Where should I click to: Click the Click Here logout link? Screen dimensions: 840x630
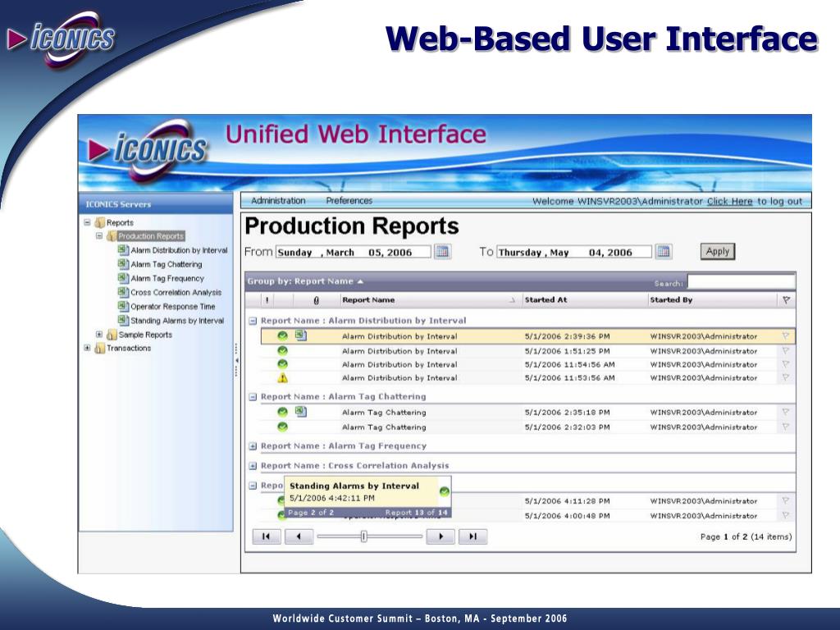coord(729,202)
